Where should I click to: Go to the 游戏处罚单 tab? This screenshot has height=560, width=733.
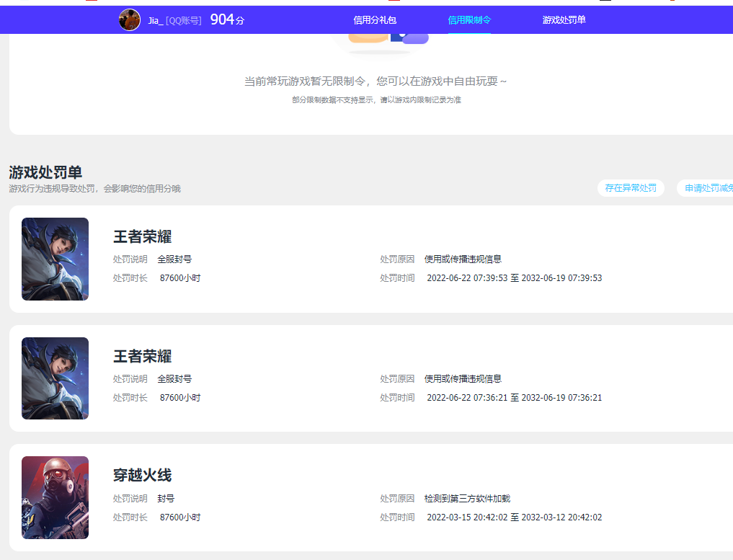click(x=564, y=20)
